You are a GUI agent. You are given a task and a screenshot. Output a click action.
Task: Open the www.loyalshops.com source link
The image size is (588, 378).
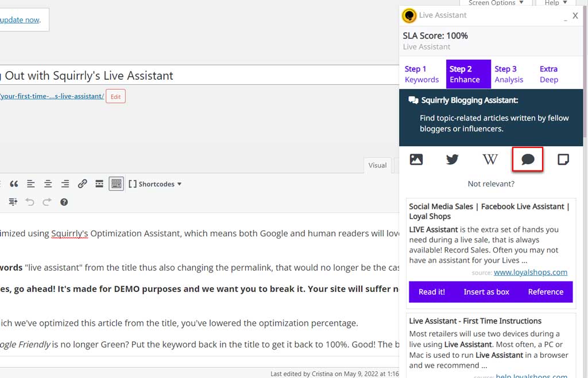(530, 272)
